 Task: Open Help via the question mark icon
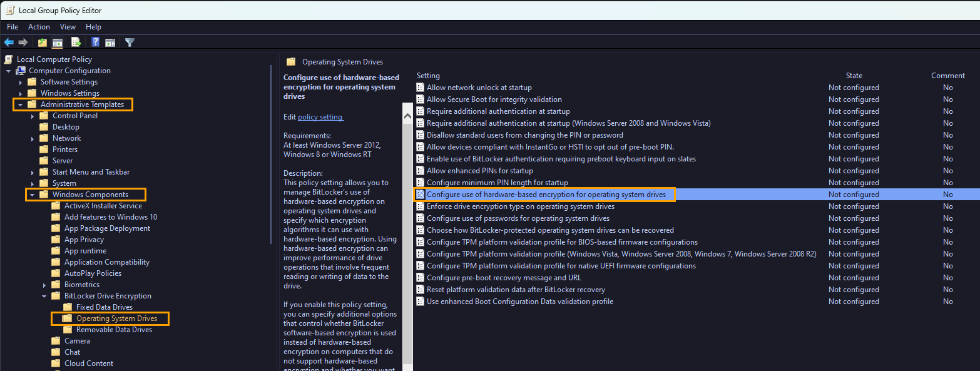pos(96,43)
